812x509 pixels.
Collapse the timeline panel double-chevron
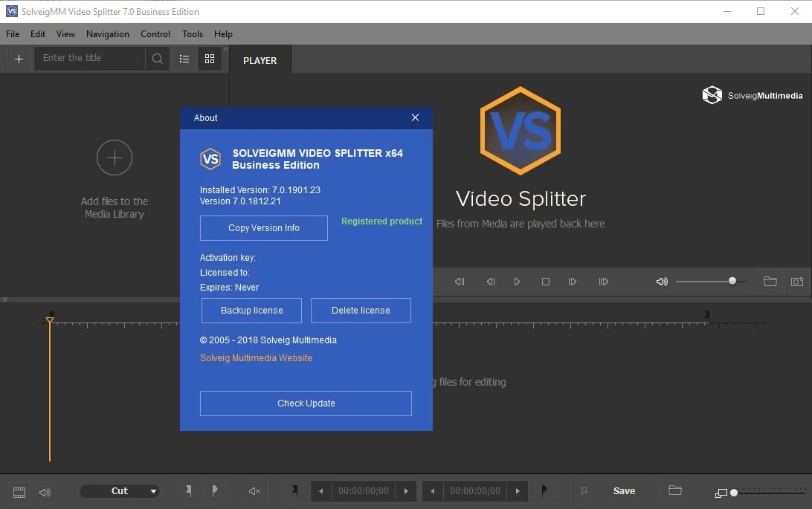coord(4,299)
